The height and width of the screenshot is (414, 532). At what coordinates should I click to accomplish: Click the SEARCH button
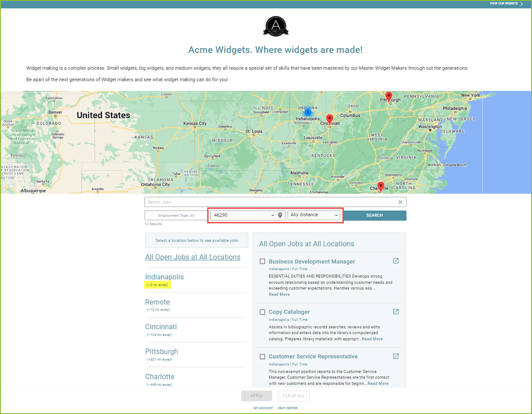(x=375, y=215)
